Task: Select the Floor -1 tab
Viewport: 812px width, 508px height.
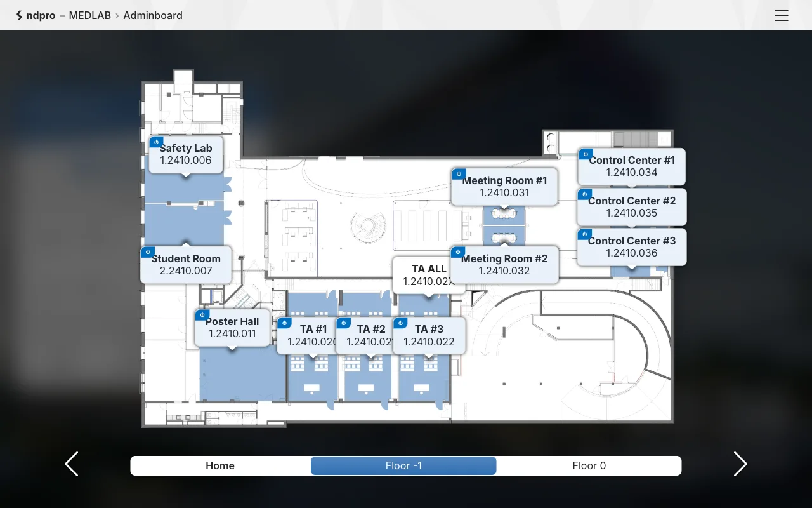Action: point(403,465)
